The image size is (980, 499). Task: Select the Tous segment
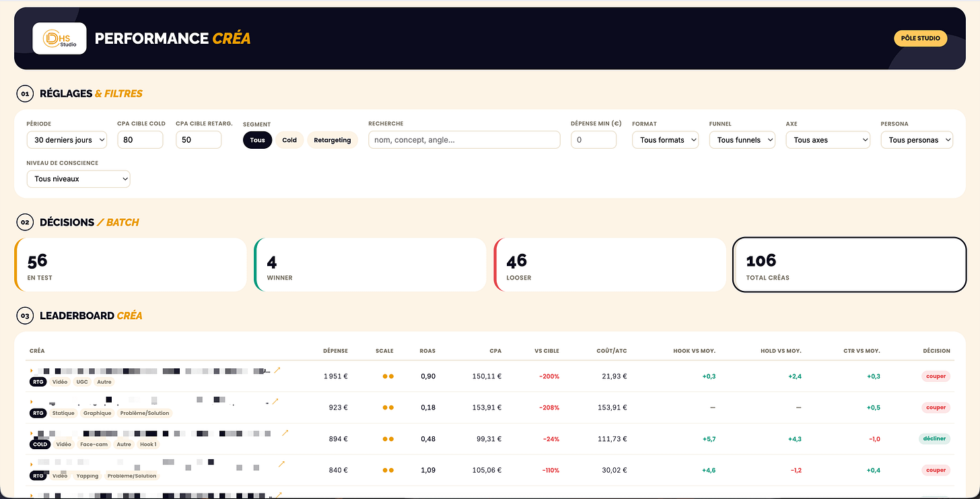257,140
